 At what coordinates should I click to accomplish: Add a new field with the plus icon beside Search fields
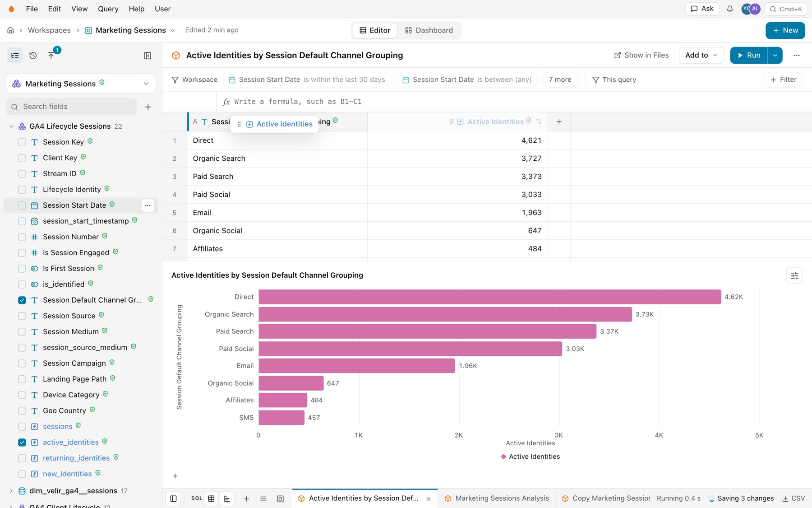pyautogui.click(x=148, y=107)
